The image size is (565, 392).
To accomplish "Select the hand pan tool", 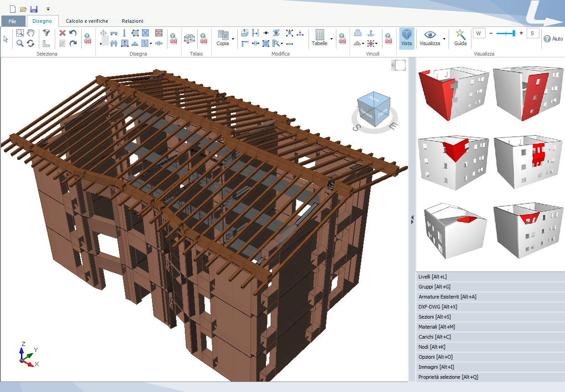I will (31, 33).
